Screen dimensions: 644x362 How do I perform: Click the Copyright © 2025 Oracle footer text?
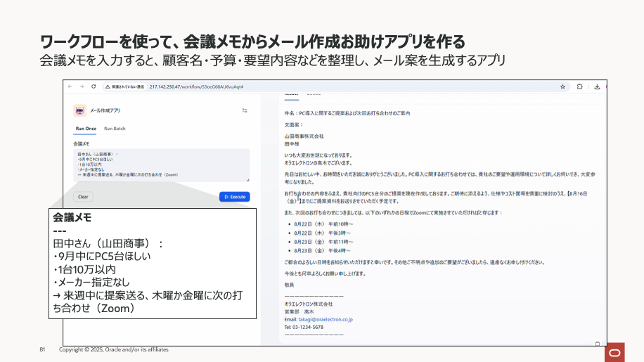[113, 349]
